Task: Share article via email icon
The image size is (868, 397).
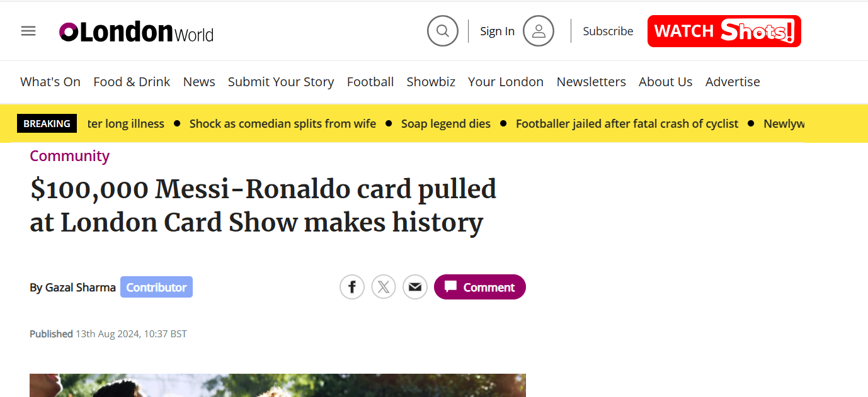Action: click(414, 288)
